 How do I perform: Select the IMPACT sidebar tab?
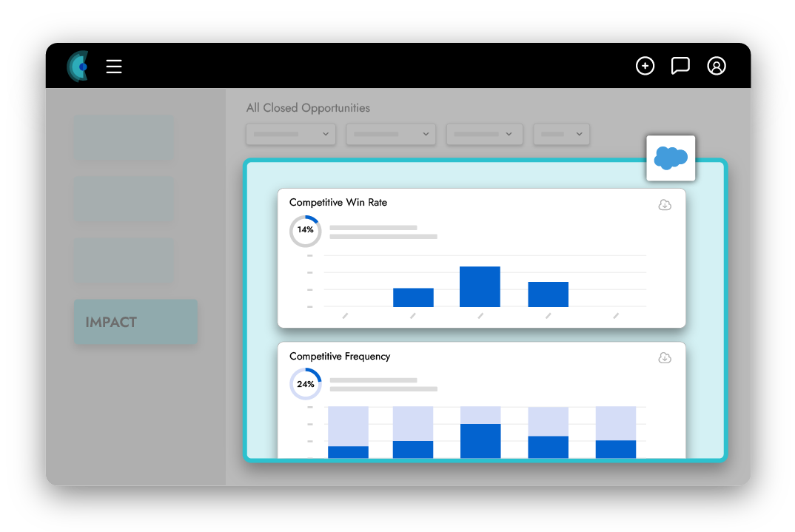(135, 322)
